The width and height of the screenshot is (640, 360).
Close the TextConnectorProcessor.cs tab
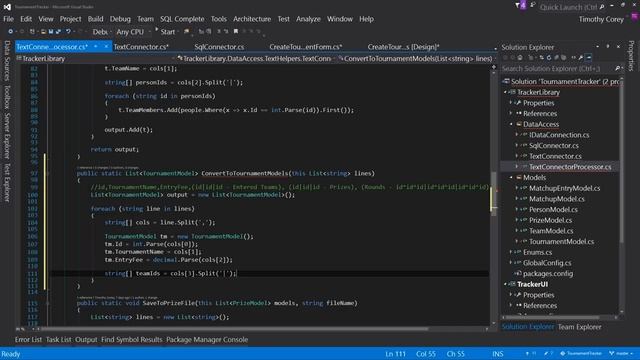tap(106, 47)
